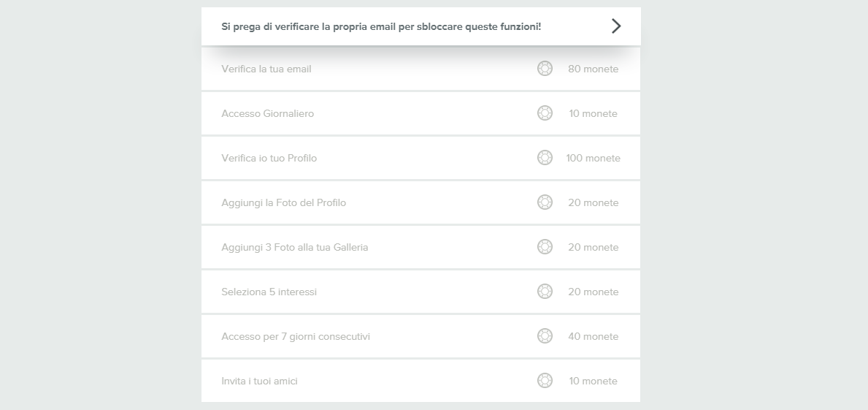Screen dimensions: 868x410
Task: Click coin icon for Aggiungi 3 Foto row
Action: [x=545, y=247]
